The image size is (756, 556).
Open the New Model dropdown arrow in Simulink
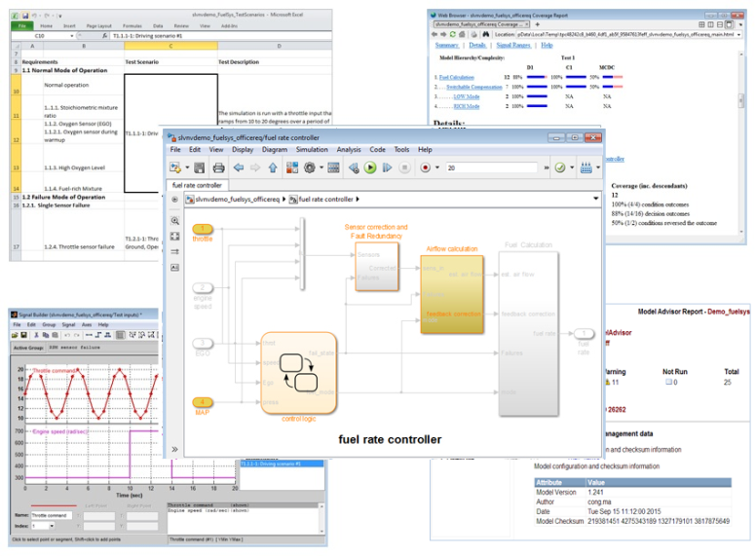(x=188, y=167)
